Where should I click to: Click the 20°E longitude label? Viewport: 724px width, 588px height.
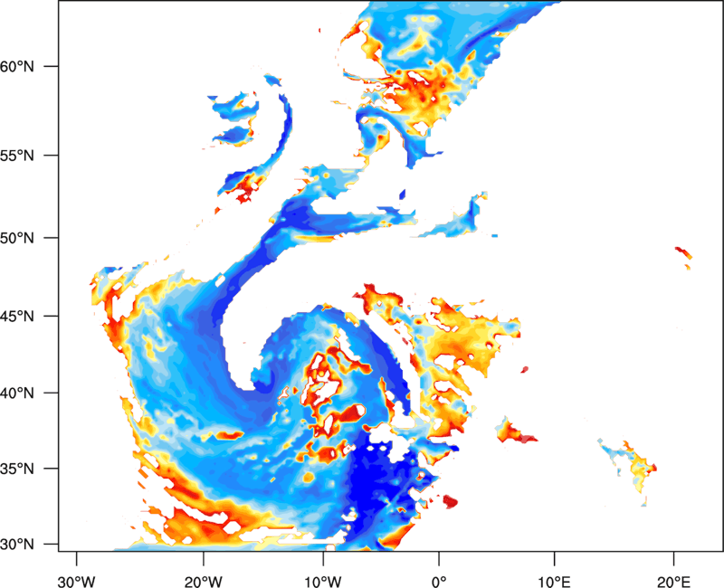[x=673, y=582]
